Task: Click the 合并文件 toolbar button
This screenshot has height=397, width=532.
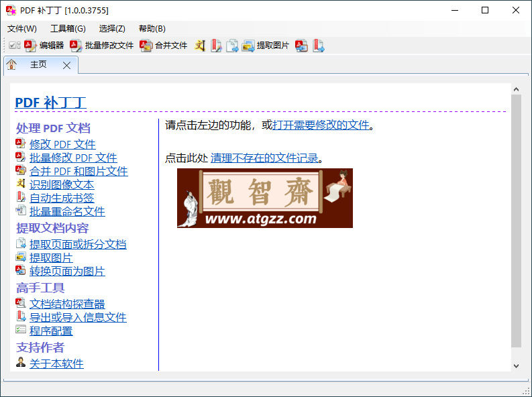Action: point(164,46)
